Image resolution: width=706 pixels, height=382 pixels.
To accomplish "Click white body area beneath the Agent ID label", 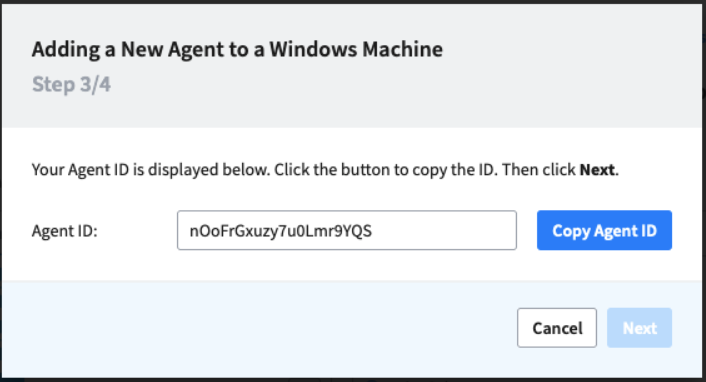I will [90, 264].
